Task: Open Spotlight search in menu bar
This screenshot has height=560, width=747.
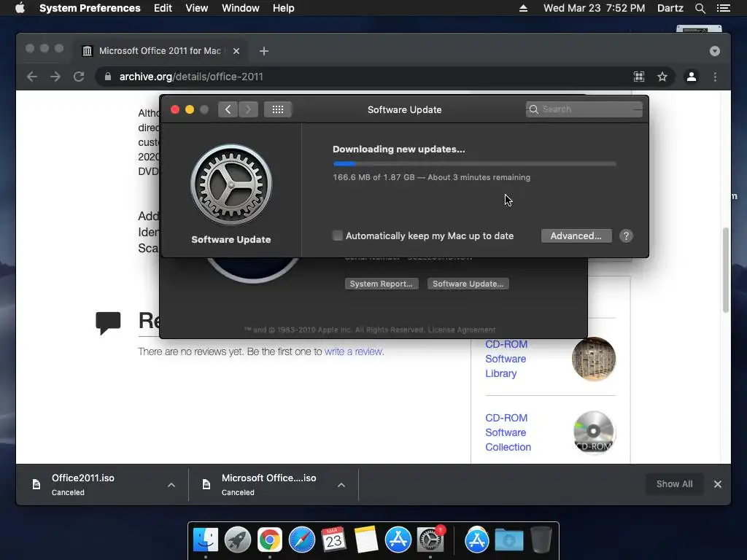Action: tap(700, 8)
